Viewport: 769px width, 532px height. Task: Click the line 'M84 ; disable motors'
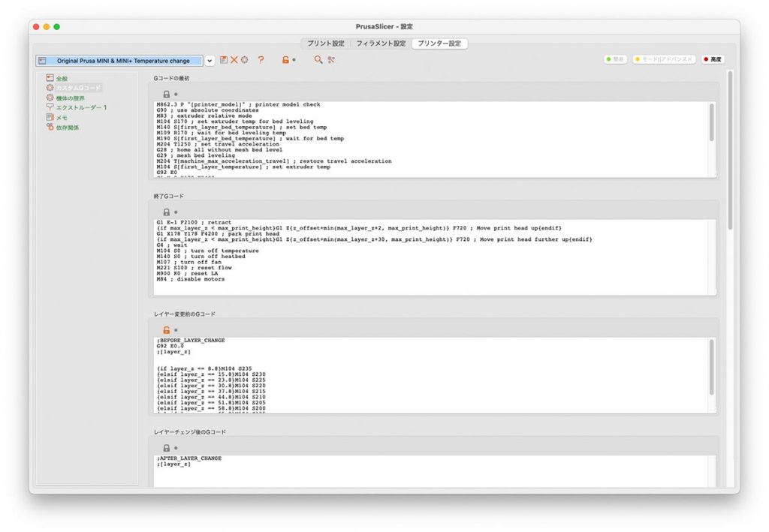click(191, 279)
